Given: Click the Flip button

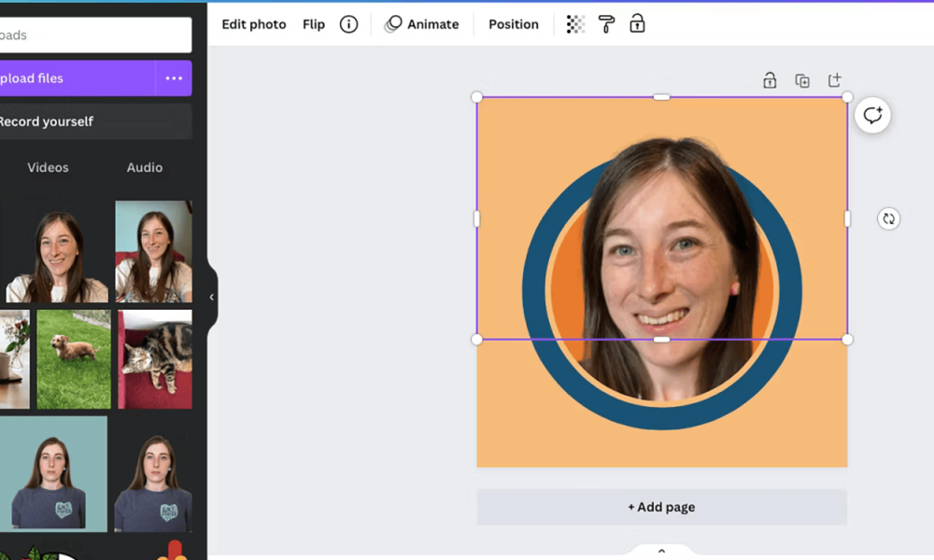Looking at the screenshot, I should 313,24.
